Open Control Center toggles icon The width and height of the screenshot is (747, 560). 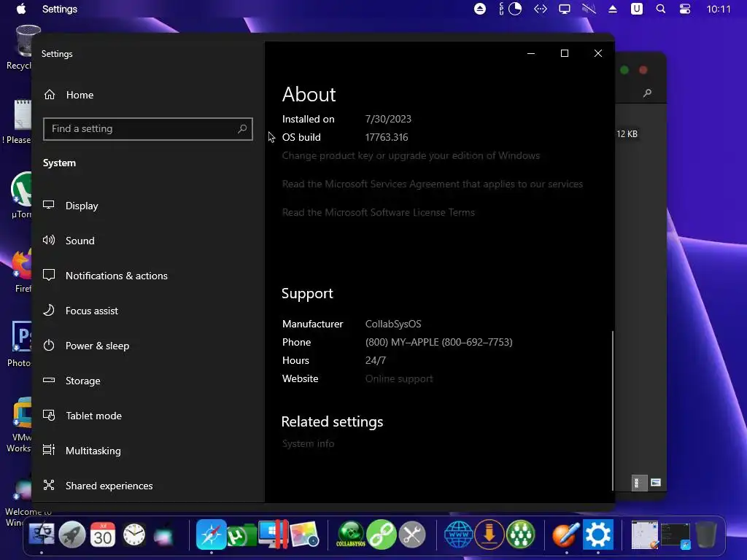[684, 9]
